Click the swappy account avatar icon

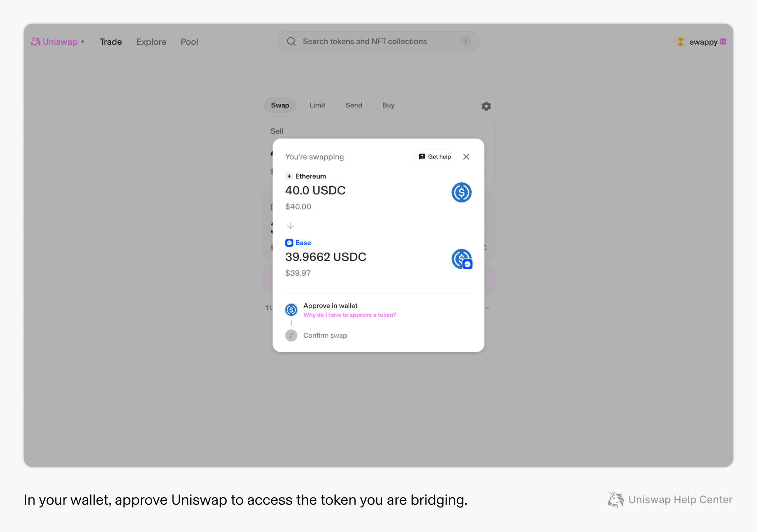(680, 42)
